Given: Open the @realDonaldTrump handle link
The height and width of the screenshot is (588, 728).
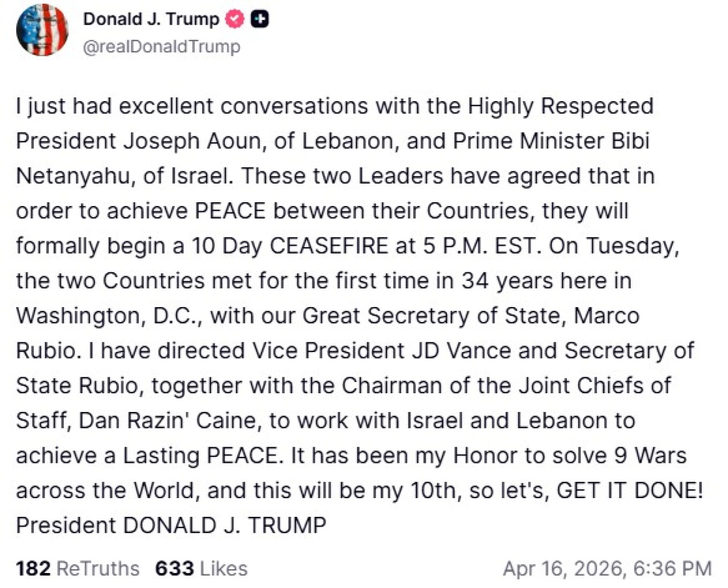Looking at the screenshot, I should (161, 47).
